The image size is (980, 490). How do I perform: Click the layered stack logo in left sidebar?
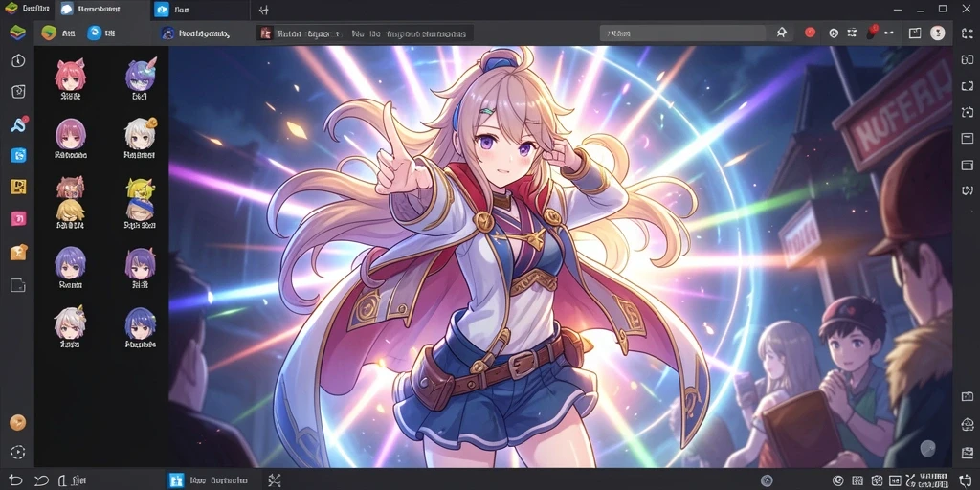(17, 33)
